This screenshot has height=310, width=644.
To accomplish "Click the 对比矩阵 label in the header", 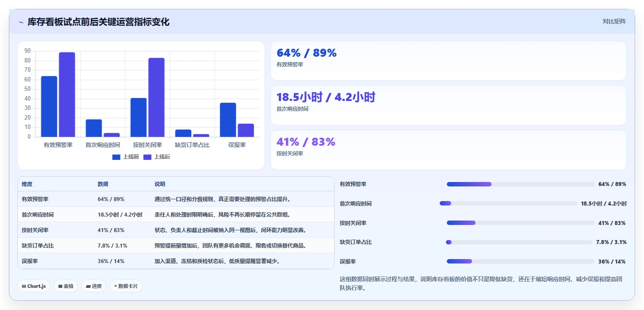I will [x=614, y=21].
